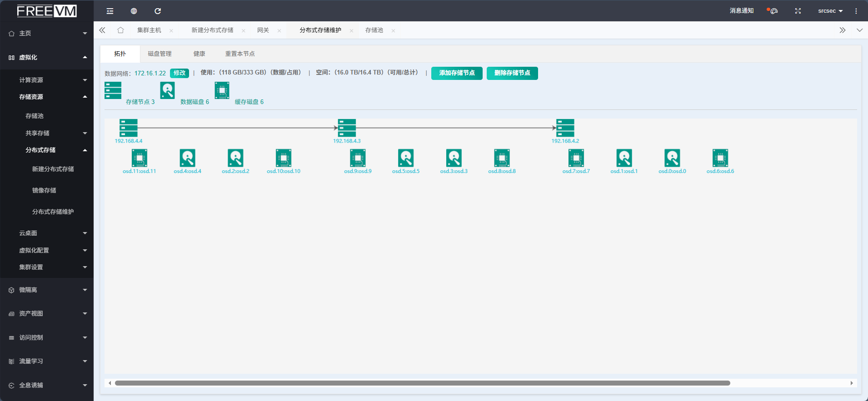Switch to the 磁盘管理 tab
The height and width of the screenshot is (401, 868).
[160, 54]
